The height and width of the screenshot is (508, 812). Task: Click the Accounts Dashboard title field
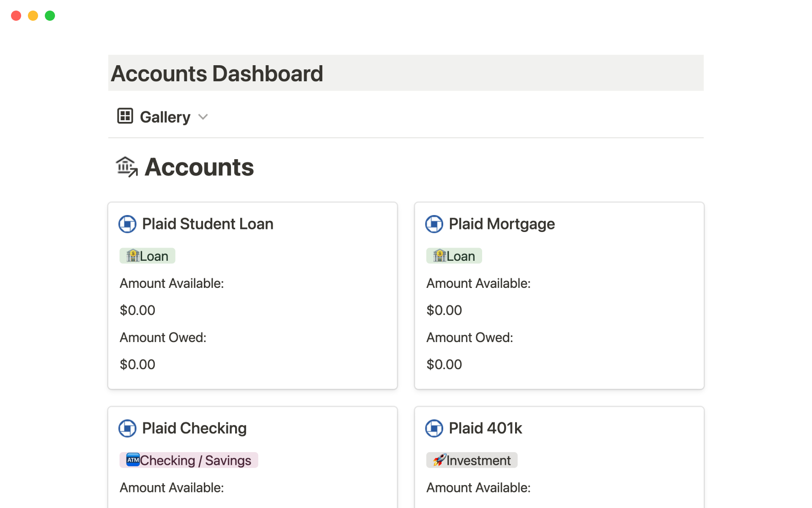click(217, 73)
